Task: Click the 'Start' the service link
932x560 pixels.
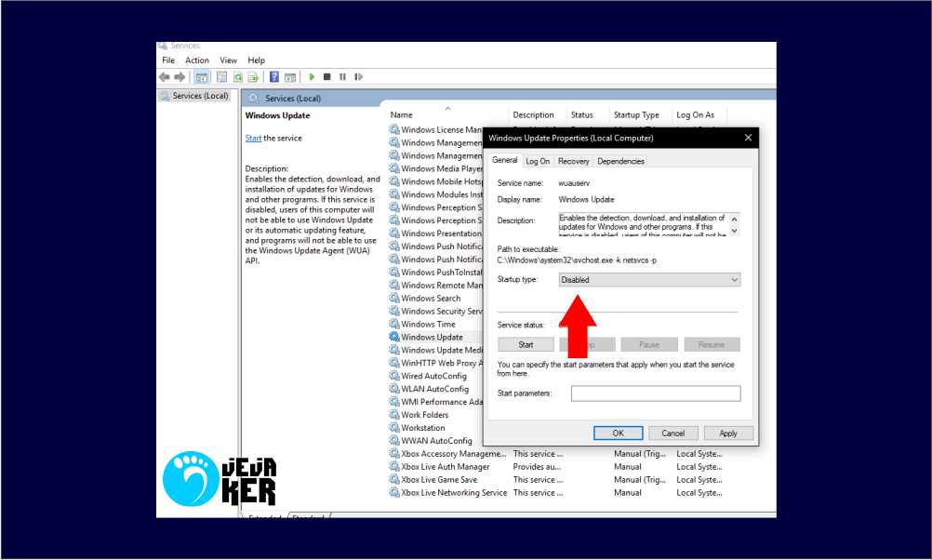Action: (253, 138)
